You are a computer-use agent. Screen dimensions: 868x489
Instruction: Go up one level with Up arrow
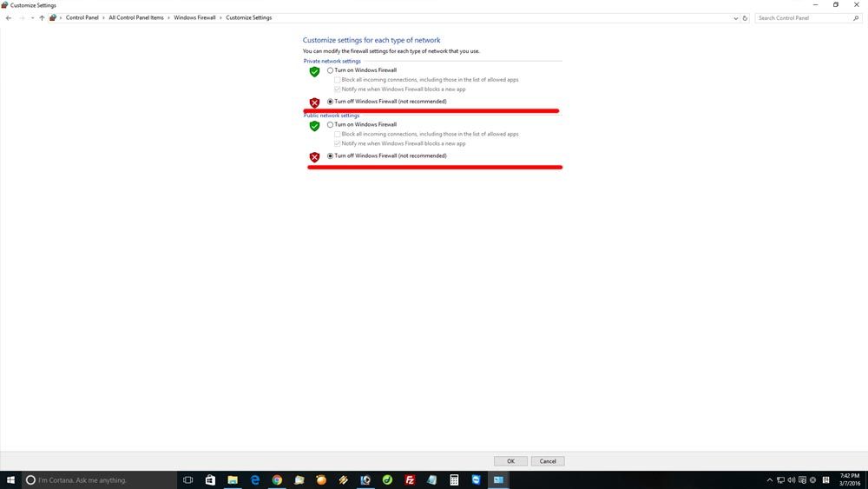pyautogui.click(x=42, y=18)
